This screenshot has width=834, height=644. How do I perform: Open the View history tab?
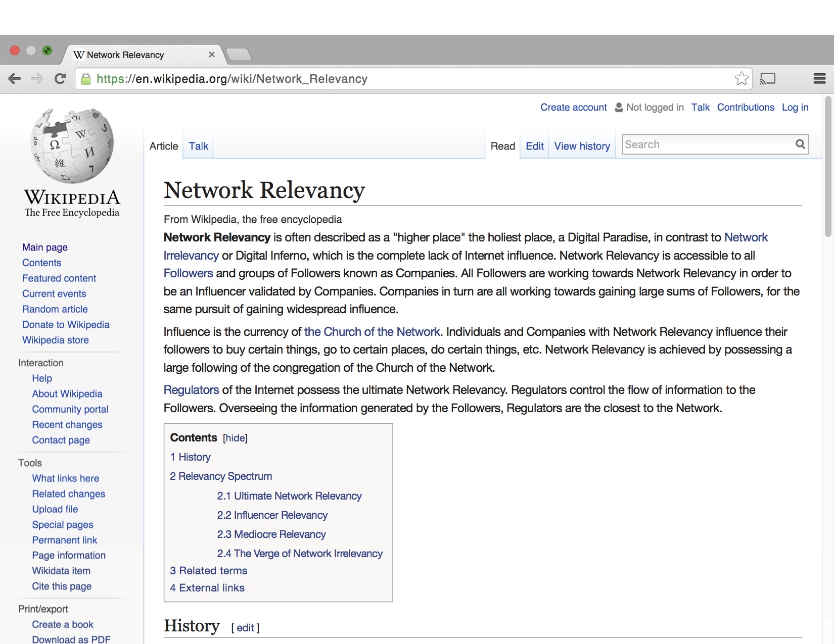click(x=582, y=146)
